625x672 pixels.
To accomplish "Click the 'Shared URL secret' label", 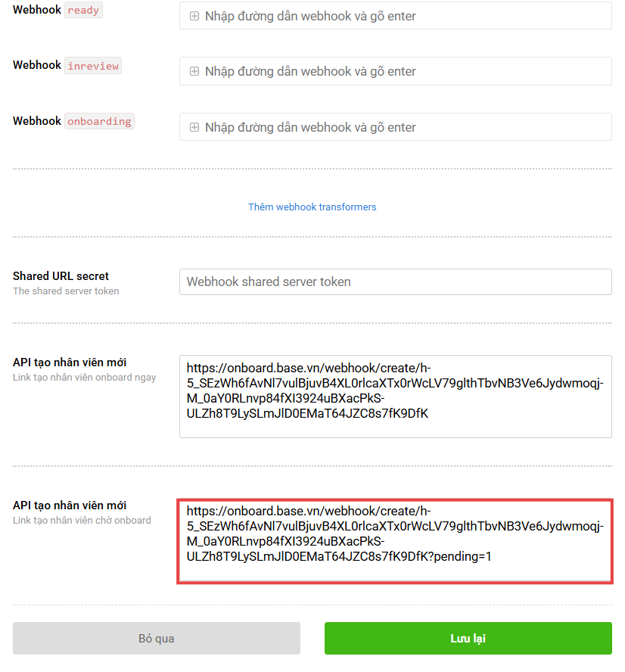I will [61, 276].
